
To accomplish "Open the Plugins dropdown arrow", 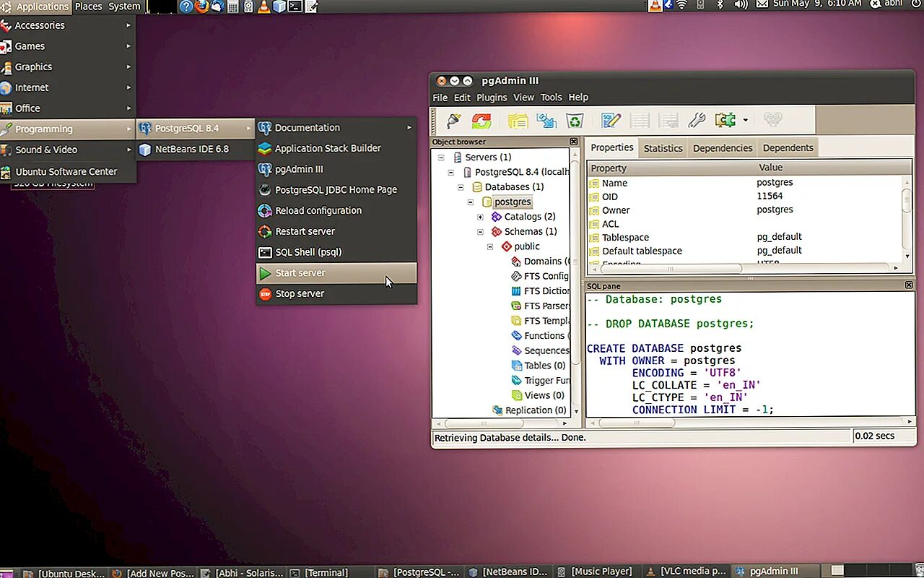I will [x=745, y=121].
